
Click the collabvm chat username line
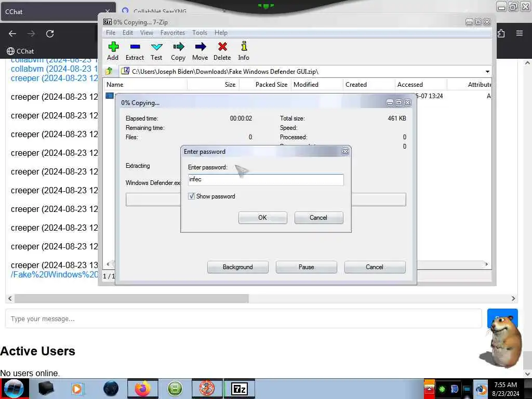pos(54,69)
